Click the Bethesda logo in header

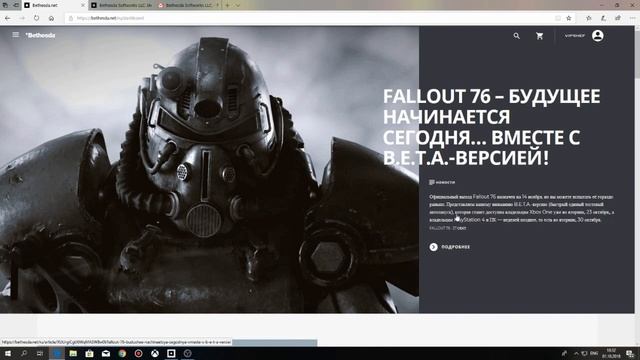40,36
